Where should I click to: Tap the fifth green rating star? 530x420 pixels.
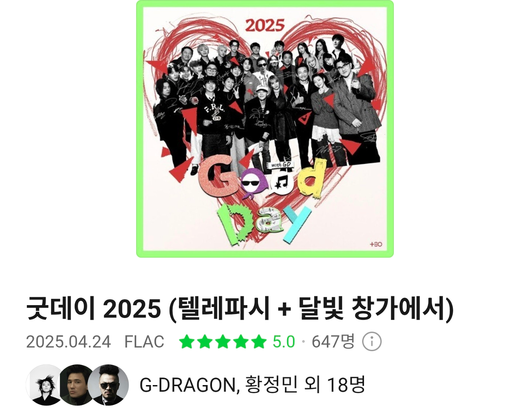pos(258,342)
